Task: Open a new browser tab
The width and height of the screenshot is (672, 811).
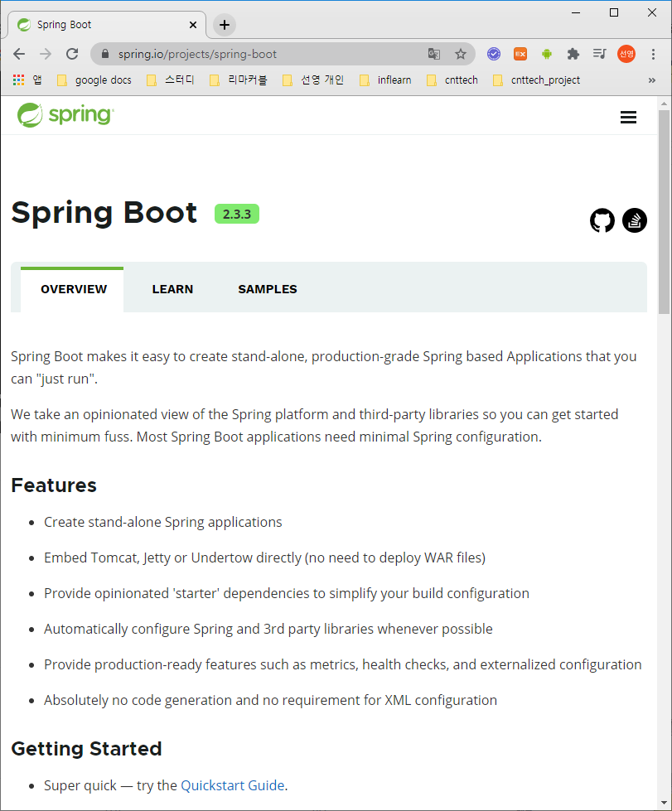Action: click(x=225, y=25)
